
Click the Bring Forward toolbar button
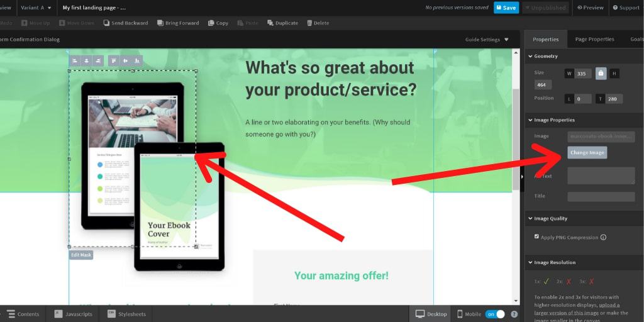click(178, 23)
